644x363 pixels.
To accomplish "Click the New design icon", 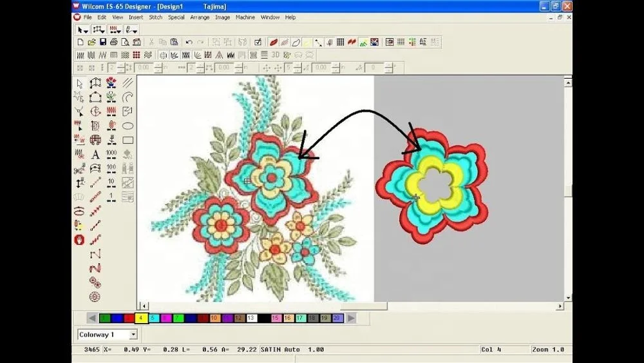I will pos(80,42).
